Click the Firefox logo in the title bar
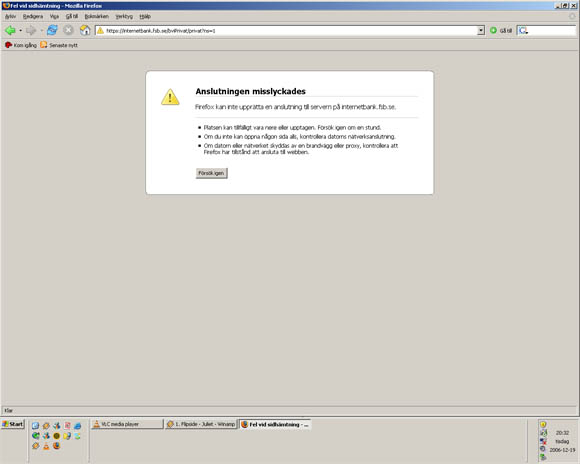This screenshot has width=580, height=464. click(6, 6)
